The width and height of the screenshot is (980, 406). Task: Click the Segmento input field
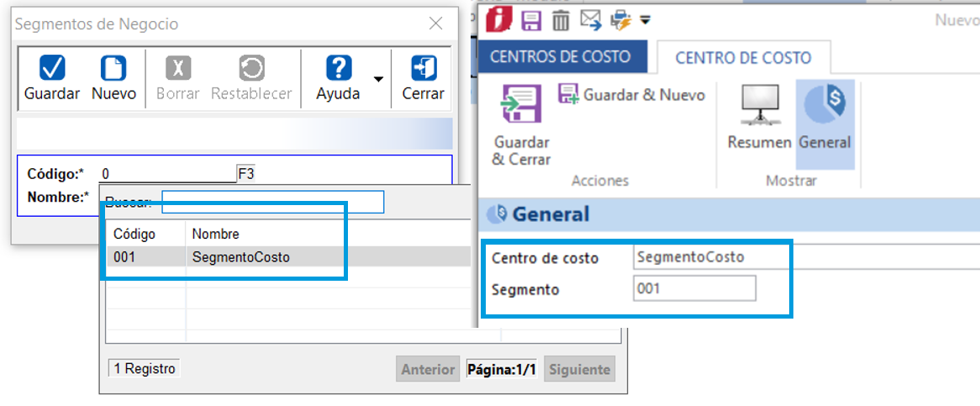[694, 289]
